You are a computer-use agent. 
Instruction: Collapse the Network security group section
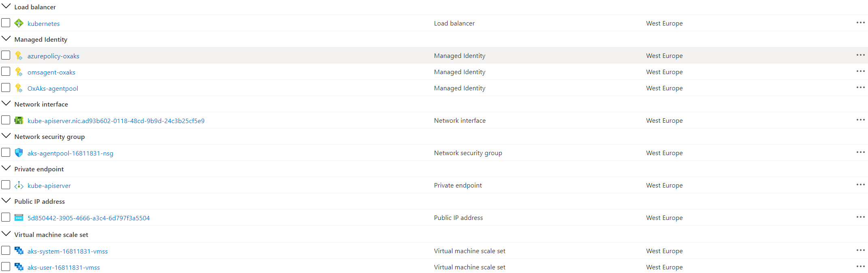point(6,136)
